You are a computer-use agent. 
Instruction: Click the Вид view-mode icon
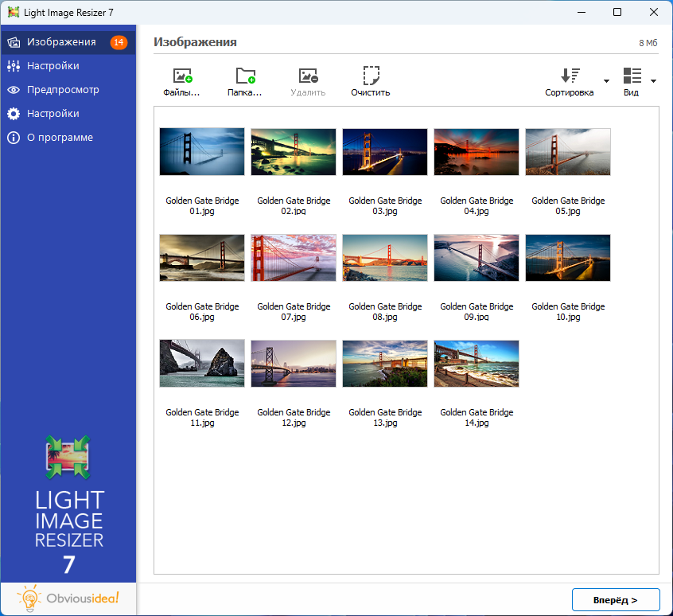click(x=632, y=76)
